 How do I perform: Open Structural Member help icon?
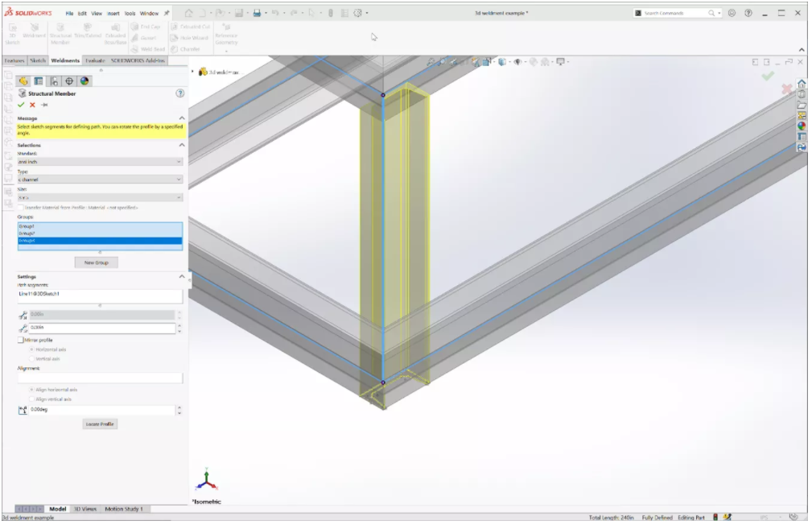(179, 93)
